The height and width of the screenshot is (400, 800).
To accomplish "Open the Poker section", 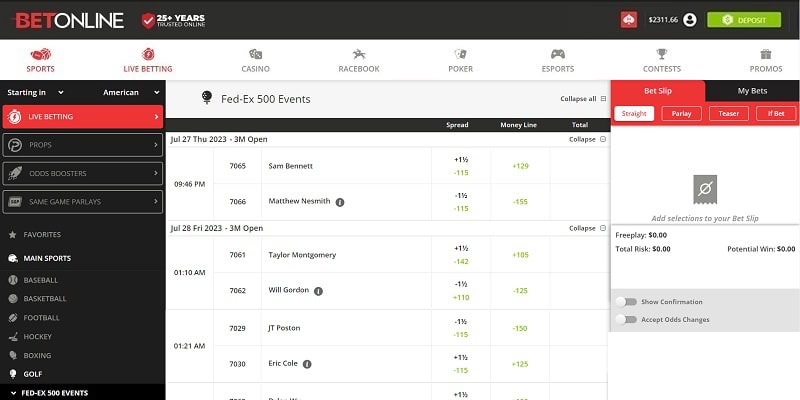I will click(x=461, y=60).
